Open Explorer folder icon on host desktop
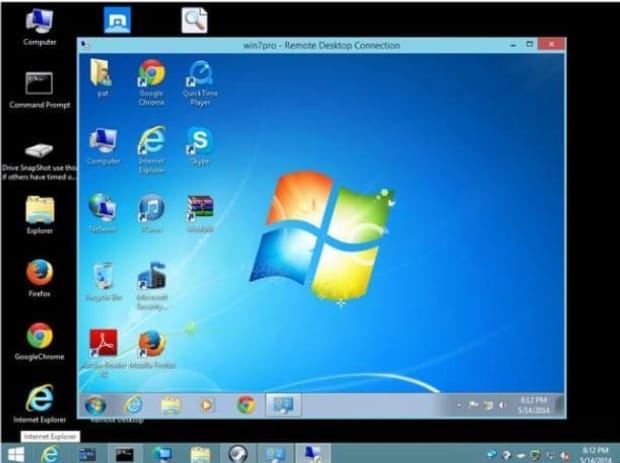620x463 pixels. [x=40, y=215]
